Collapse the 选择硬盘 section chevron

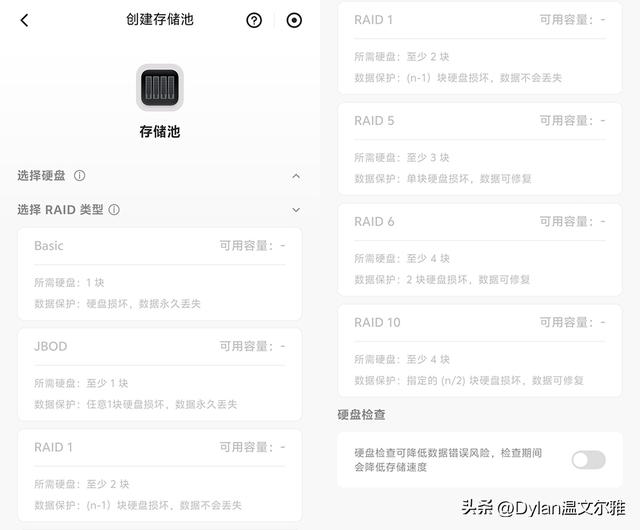(x=296, y=176)
